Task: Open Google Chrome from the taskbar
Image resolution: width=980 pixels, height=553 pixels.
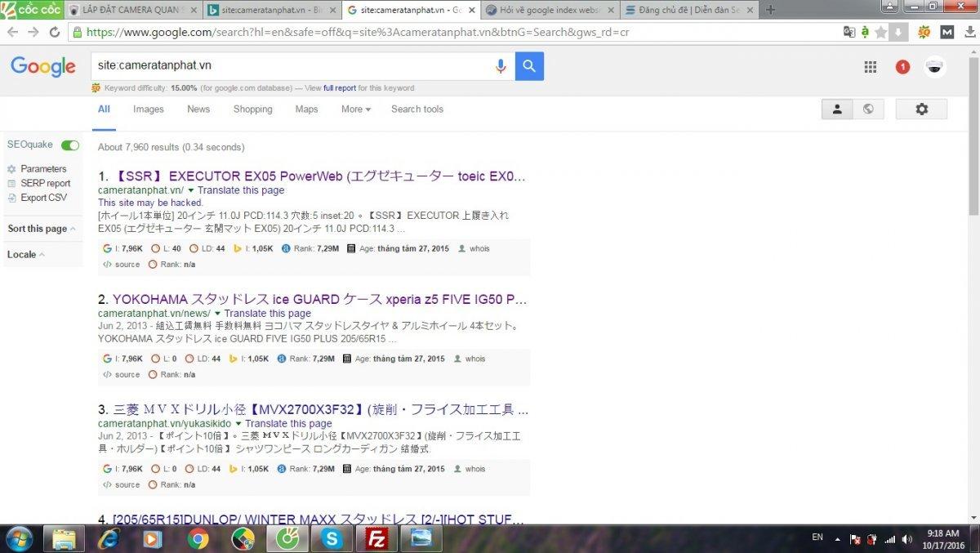Action: [198, 538]
